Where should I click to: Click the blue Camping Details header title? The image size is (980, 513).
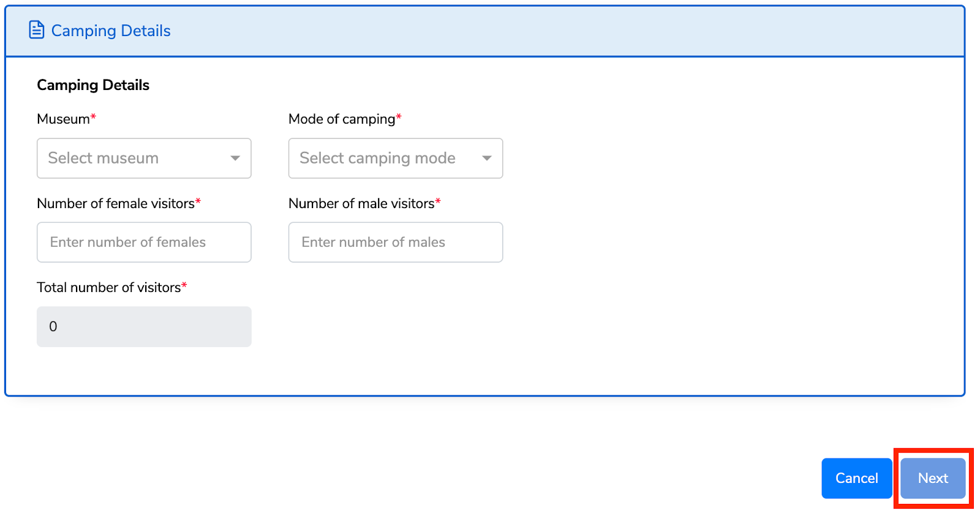pos(111,31)
